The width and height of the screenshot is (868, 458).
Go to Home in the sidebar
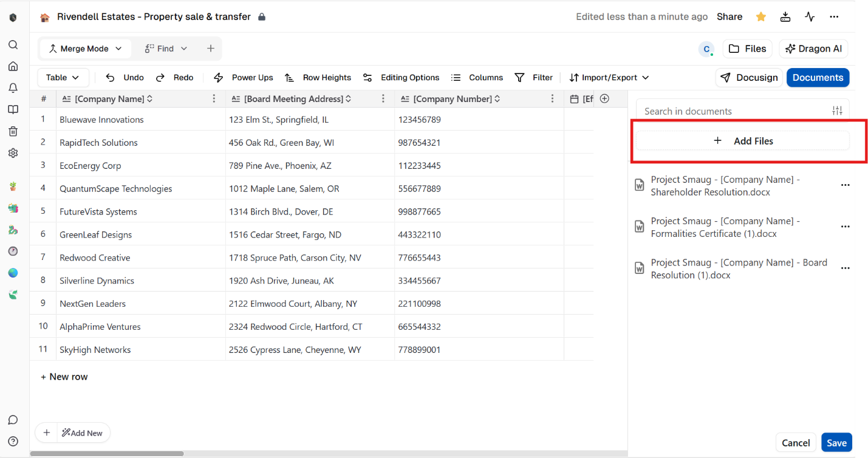click(13, 66)
